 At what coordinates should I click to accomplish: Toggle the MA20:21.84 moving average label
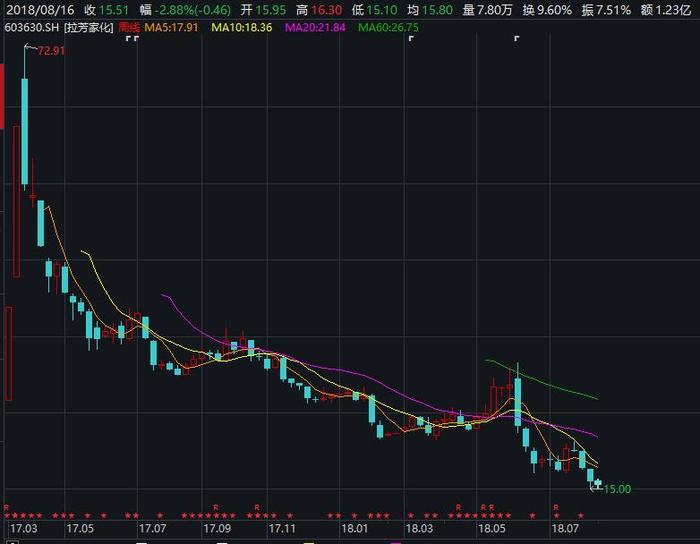[x=314, y=27]
